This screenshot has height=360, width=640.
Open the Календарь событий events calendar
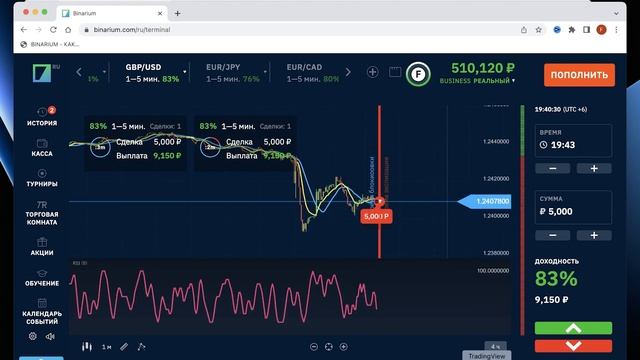tap(42, 312)
